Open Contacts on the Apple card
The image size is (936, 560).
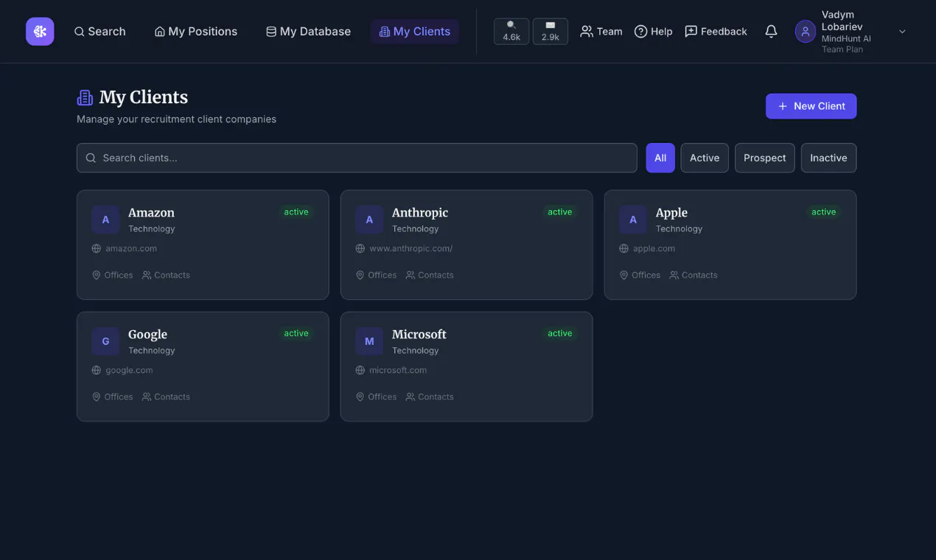pos(694,275)
